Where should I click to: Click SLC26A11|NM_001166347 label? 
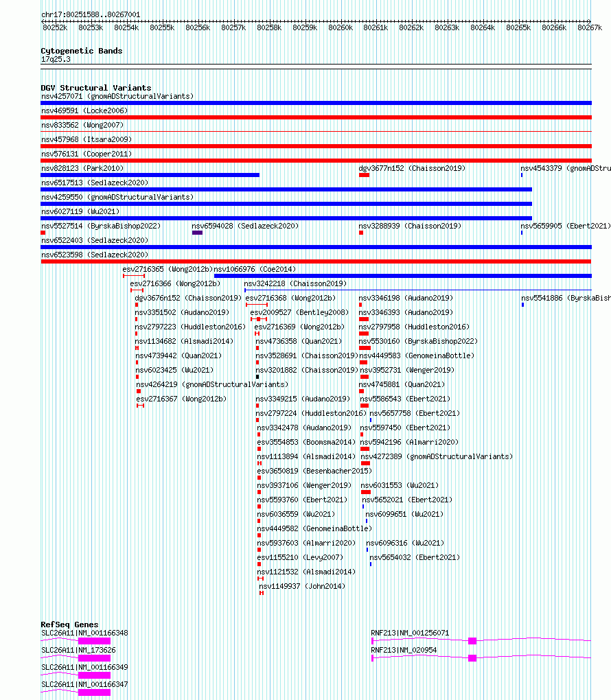click(x=84, y=684)
